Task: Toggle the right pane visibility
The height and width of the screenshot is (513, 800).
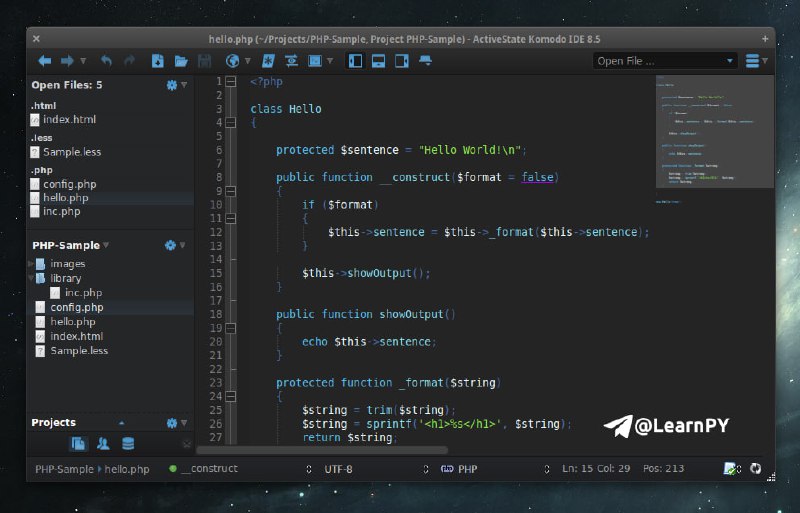Action: tap(402, 61)
